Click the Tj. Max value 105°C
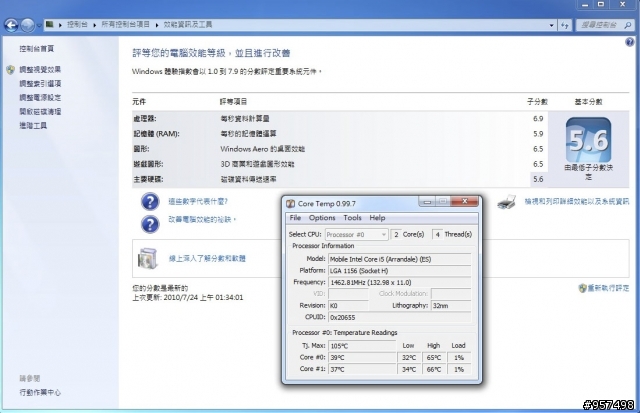Image resolution: width=640 pixels, height=413 pixels. 362,346
